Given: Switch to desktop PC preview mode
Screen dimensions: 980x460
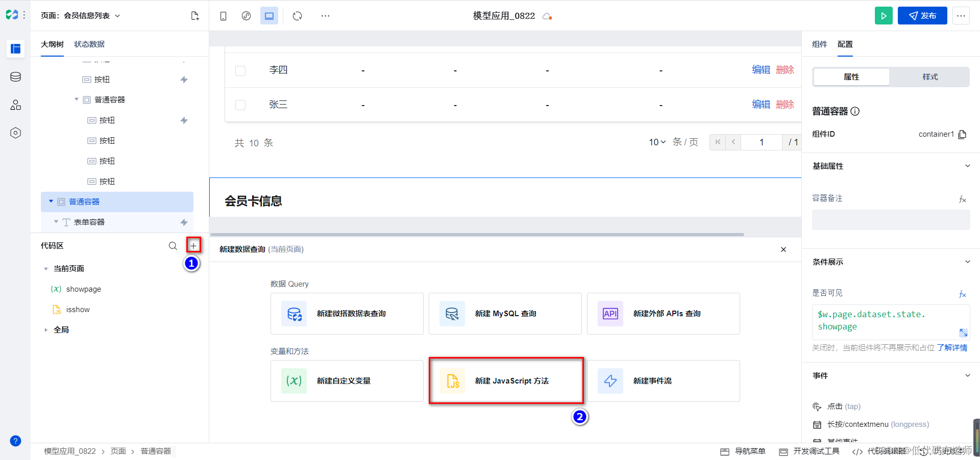Looking at the screenshot, I should (x=269, y=16).
